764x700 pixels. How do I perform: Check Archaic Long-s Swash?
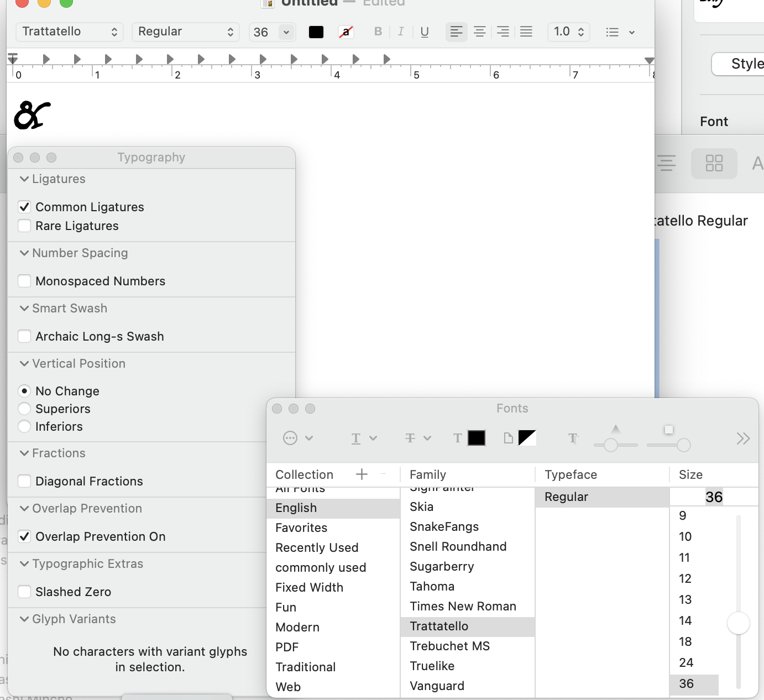24,336
